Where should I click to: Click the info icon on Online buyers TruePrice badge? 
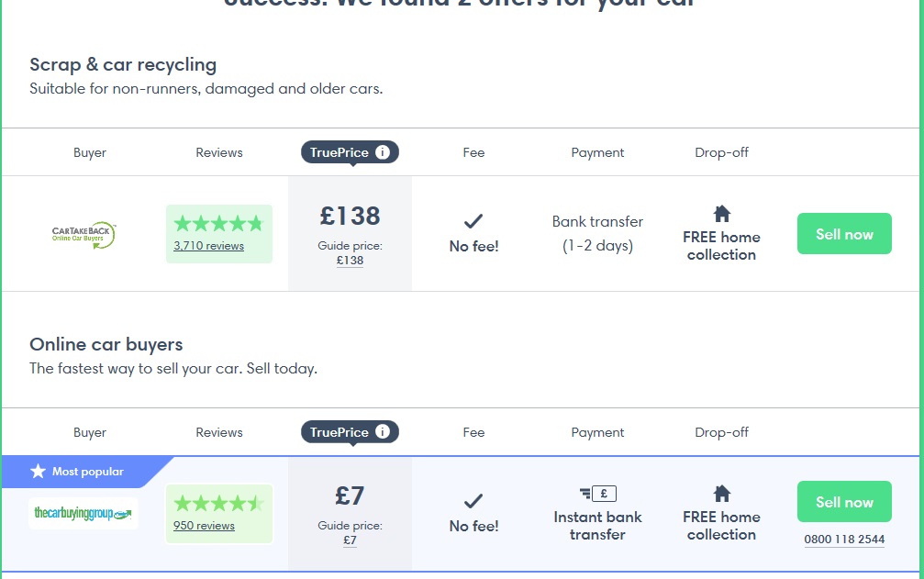click(x=383, y=432)
